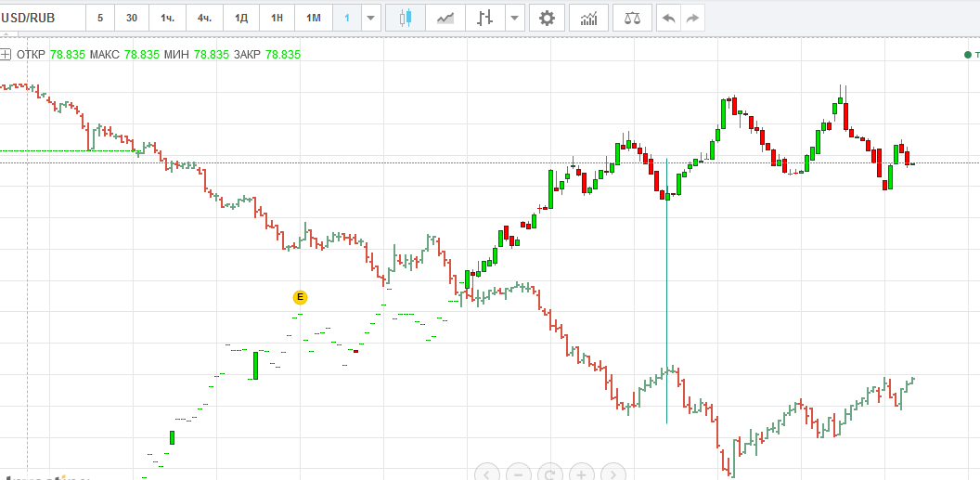Zoom out using the bottom minus button

(x=518, y=474)
